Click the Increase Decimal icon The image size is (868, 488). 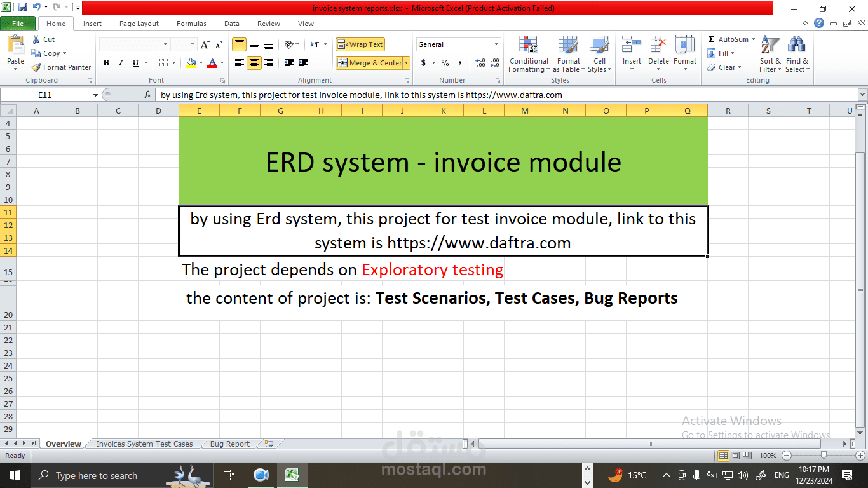[x=481, y=64]
